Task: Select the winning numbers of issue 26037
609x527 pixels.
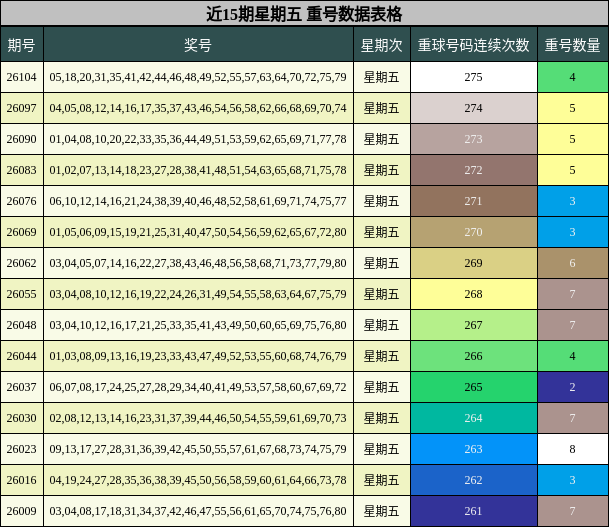Action: click(x=198, y=387)
